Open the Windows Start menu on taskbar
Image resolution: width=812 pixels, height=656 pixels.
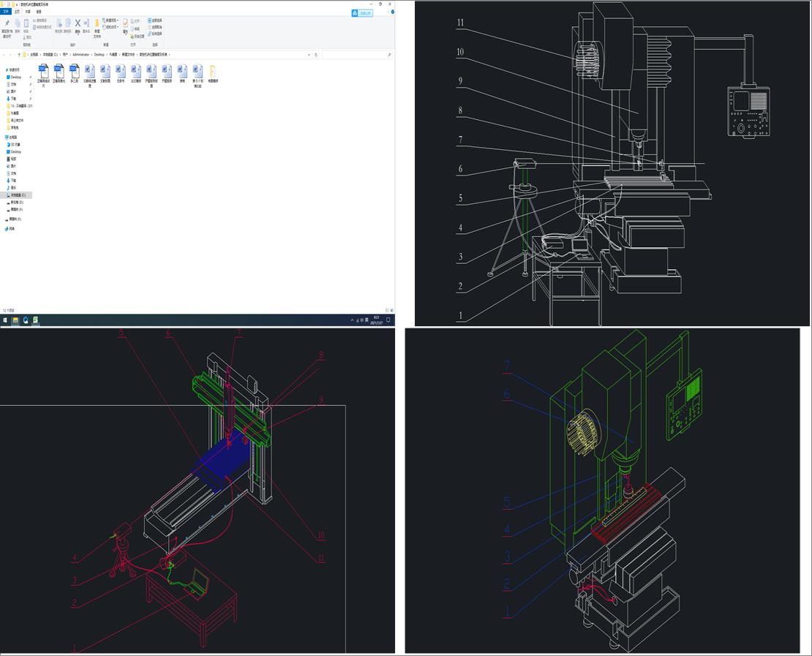pos(5,320)
